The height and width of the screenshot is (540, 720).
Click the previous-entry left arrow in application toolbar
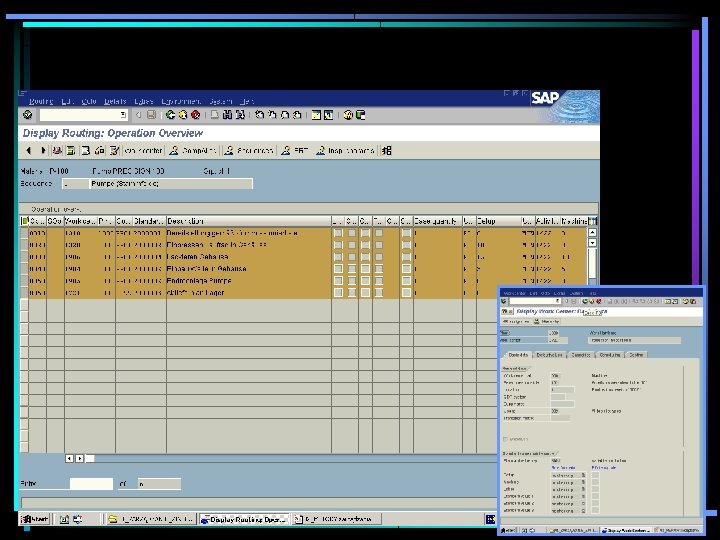pos(28,150)
